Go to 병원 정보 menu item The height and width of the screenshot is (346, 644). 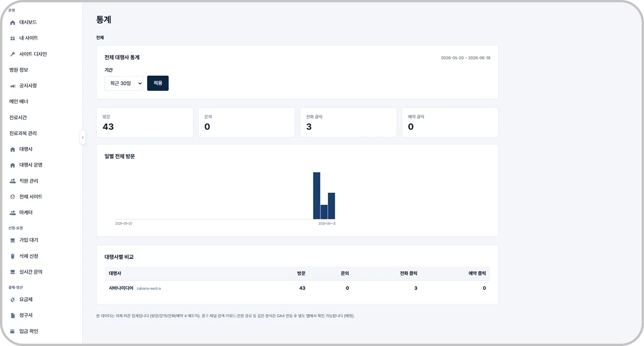pyautogui.click(x=19, y=70)
